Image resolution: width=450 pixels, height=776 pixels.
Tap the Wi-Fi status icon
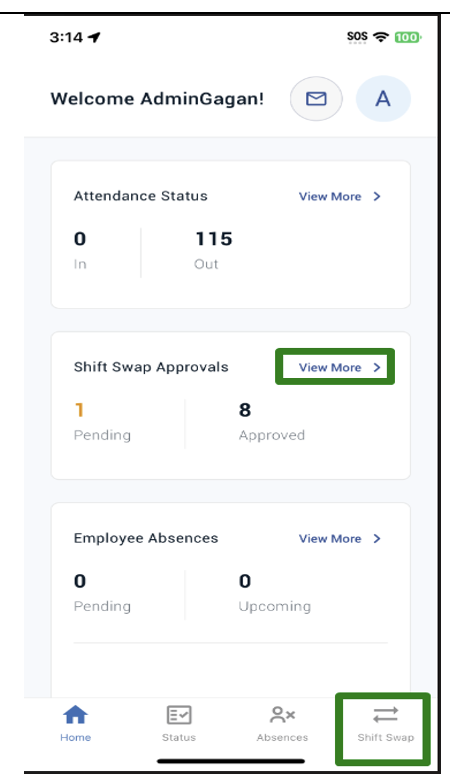pos(381,37)
